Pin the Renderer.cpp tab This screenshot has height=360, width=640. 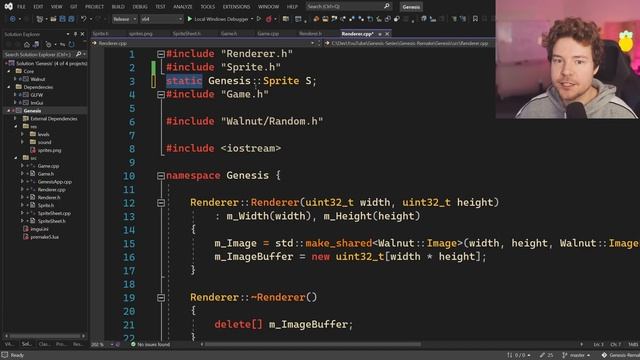[x=380, y=34]
